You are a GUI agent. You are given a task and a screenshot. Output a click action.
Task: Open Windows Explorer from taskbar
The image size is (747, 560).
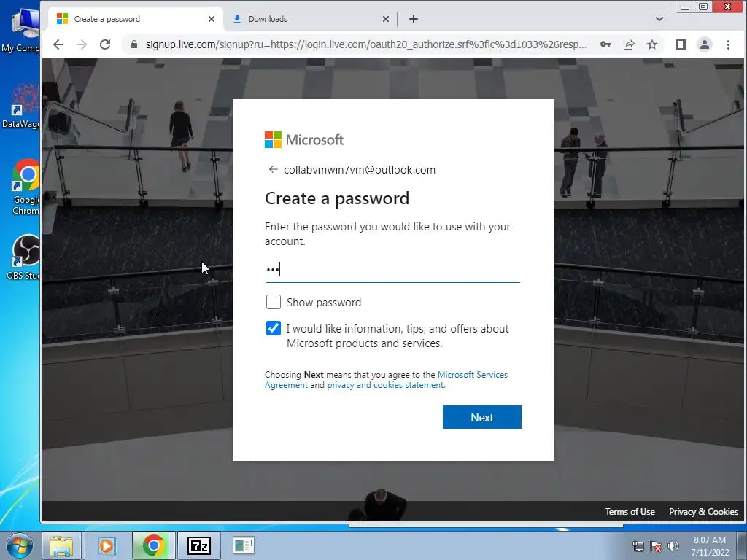(61, 545)
